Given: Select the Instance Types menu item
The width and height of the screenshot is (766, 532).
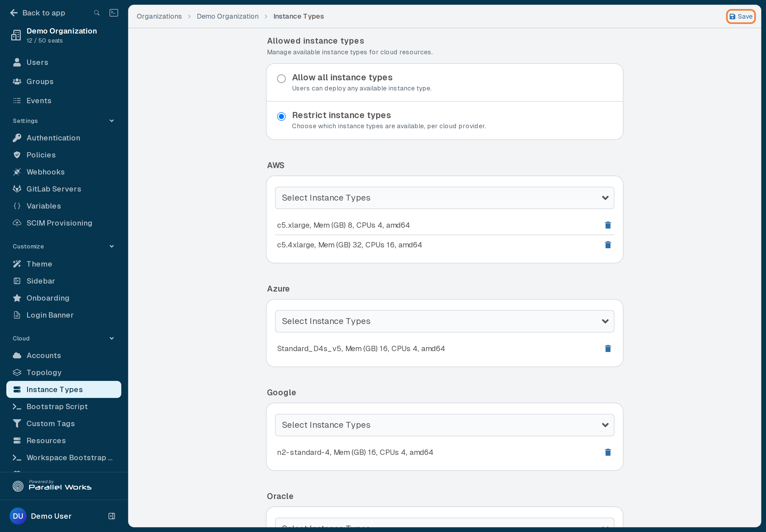Looking at the screenshot, I should click(64, 389).
